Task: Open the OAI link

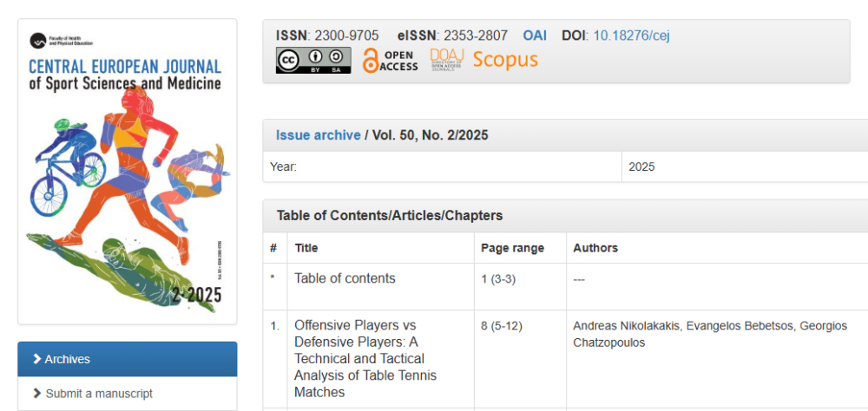Action: click(535, 36)
